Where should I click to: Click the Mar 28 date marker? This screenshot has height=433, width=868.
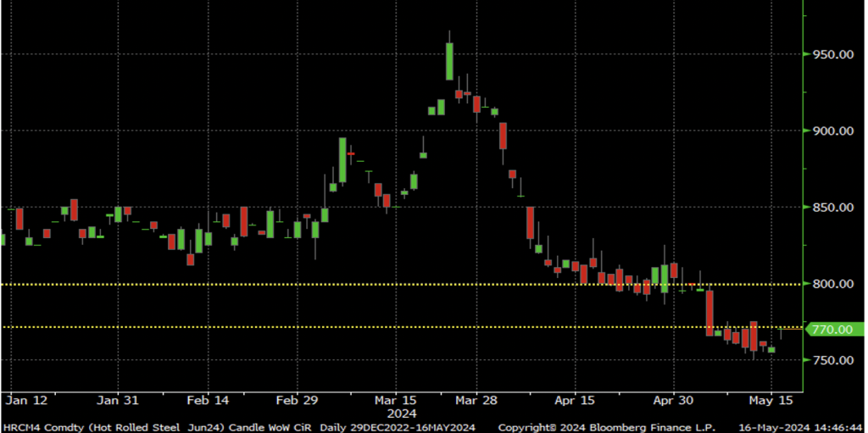[x=477, y=399]
